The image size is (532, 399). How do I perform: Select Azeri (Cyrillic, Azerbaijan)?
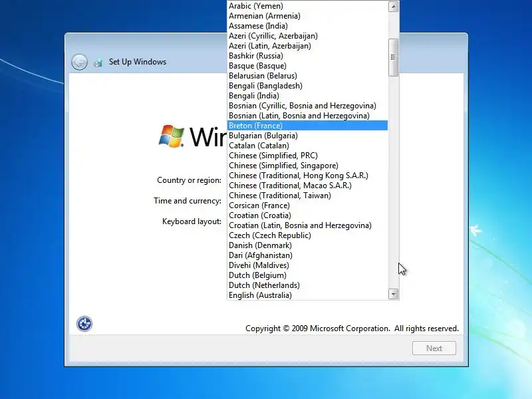coord(307,36)
